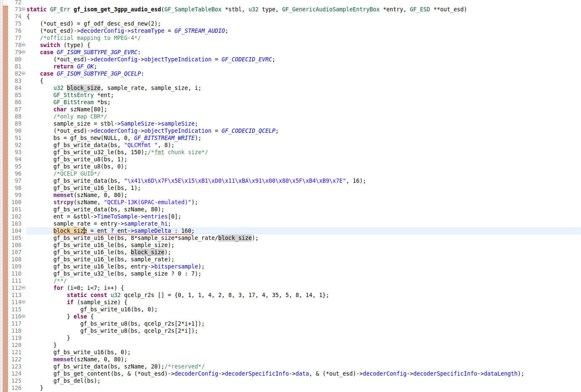Click the GF_BITSTREAM_WRITE constant
The width and height of the screenshot is (581, 392).
pos(164,138)
